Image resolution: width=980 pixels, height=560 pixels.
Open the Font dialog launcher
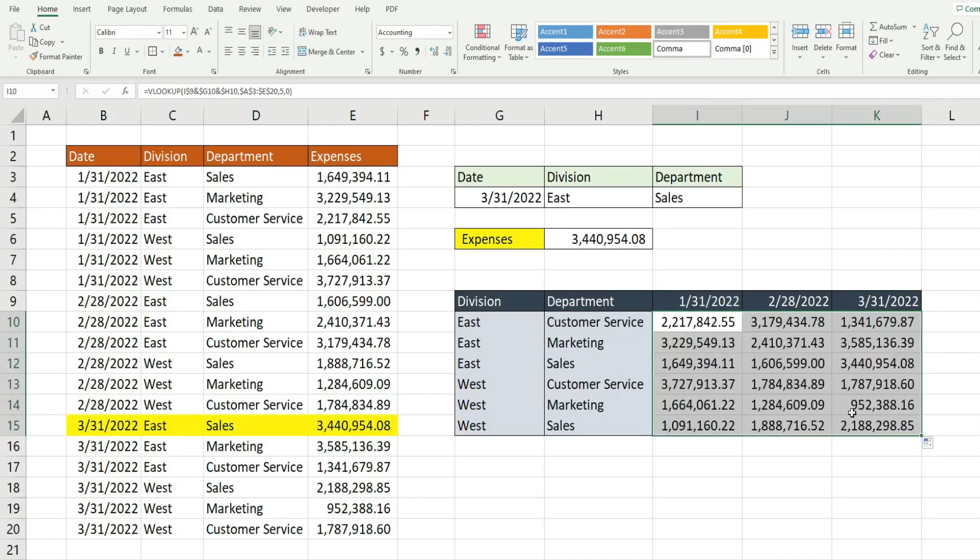coord(214,72)
